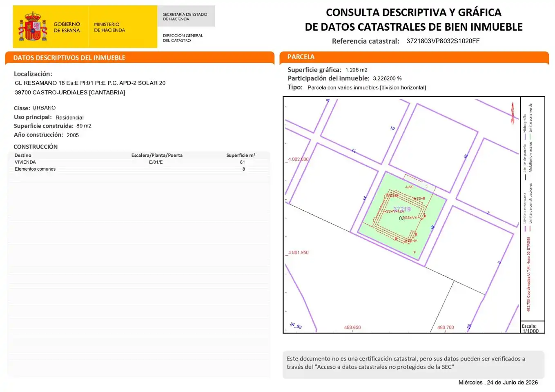Select construction year '2005'

(73, 135)
